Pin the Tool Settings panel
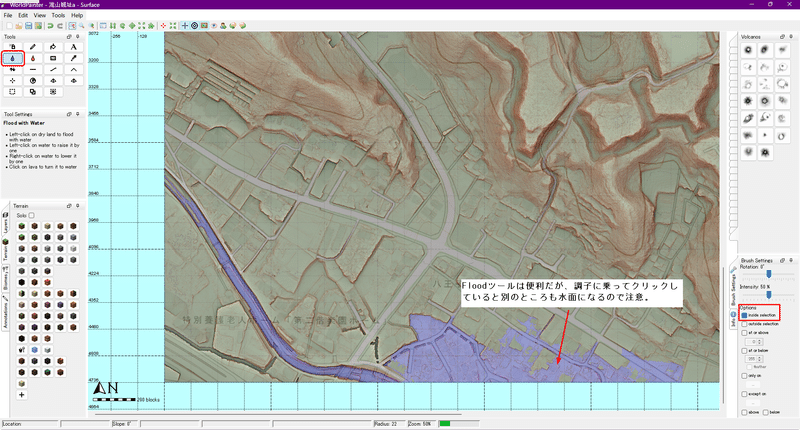The height and width of the screenshot is (430, 800). [x=78, y=114]
